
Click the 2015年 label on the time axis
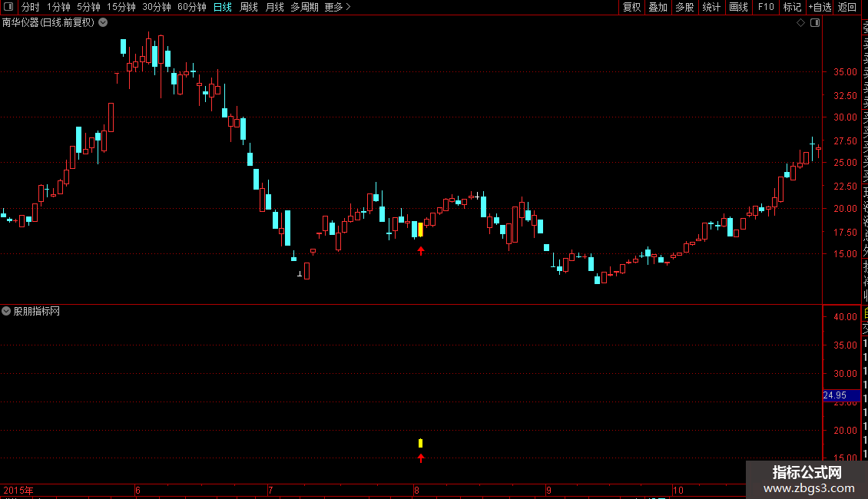[x=19, y=490]
